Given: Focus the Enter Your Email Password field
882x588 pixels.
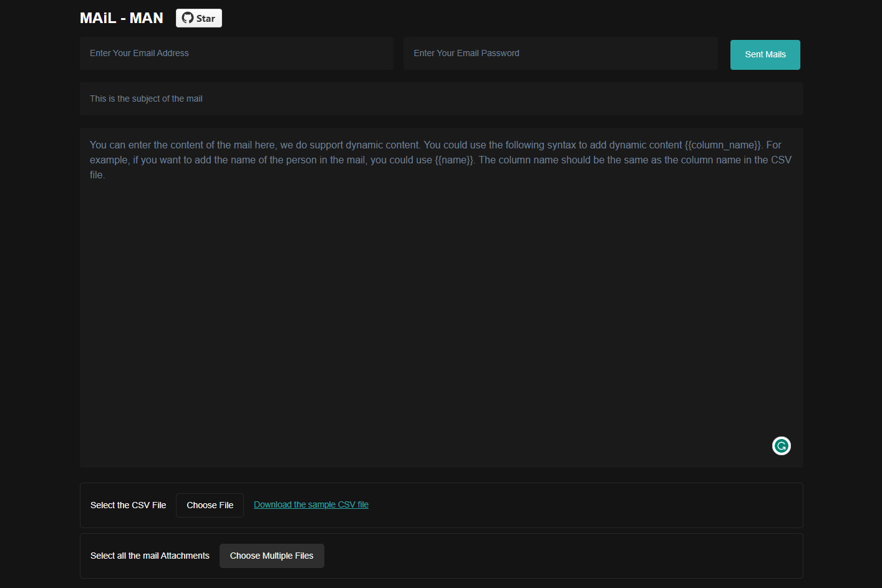Looking at the screenshot, I should point(560,53).
